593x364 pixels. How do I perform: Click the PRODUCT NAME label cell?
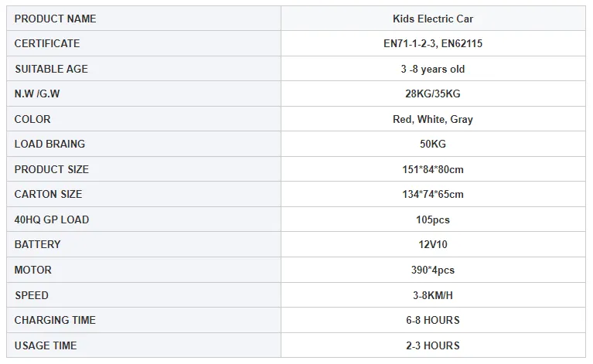pyautogui.click(x=56, y=19)
